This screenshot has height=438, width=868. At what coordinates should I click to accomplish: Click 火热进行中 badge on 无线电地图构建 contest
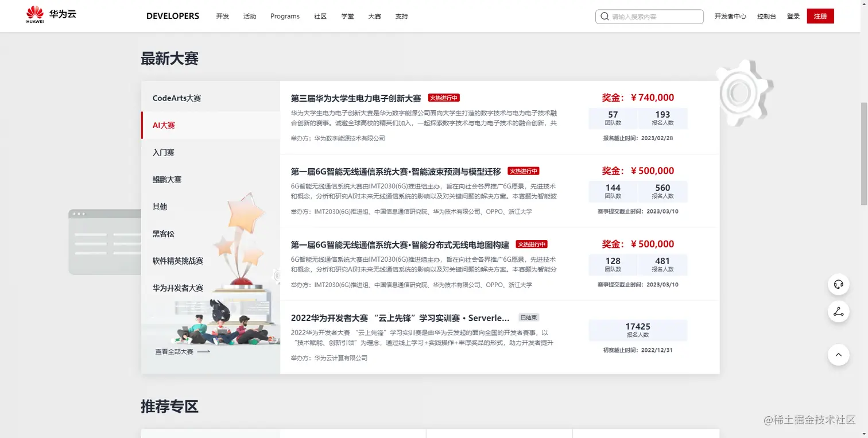coord(532,245)
